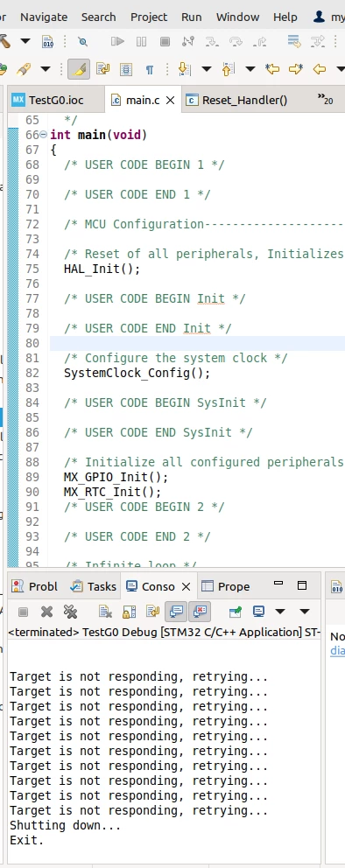The height and width of the screenshot is (868, 345).
Task: Click the Clear Console icon
Action: (x=105, y=612)
